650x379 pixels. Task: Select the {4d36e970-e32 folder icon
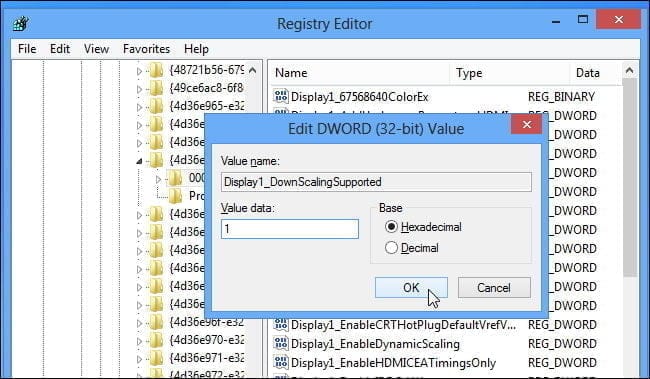pos(156,340)
